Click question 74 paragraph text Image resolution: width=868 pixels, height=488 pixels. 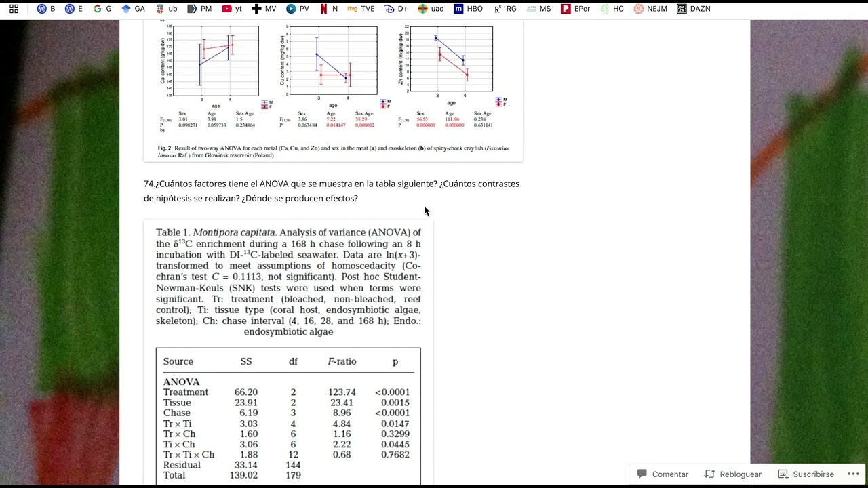[x=332, y=191]
